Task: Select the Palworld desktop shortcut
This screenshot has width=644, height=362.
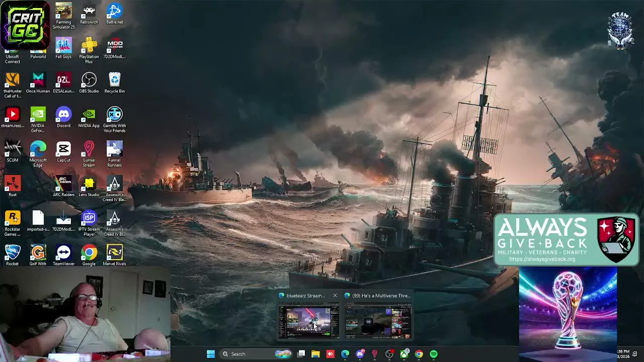Action: pos(38,53)
